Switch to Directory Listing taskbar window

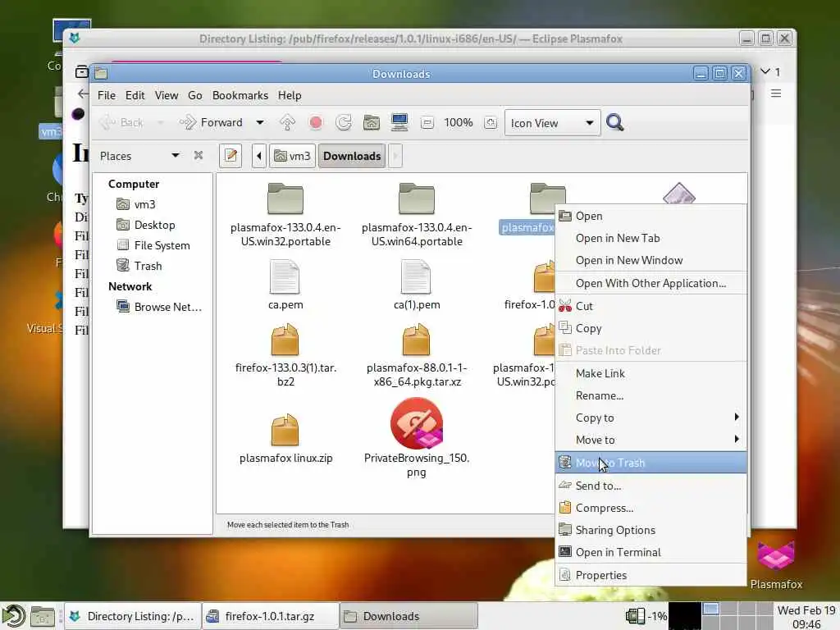pos(133,616)
